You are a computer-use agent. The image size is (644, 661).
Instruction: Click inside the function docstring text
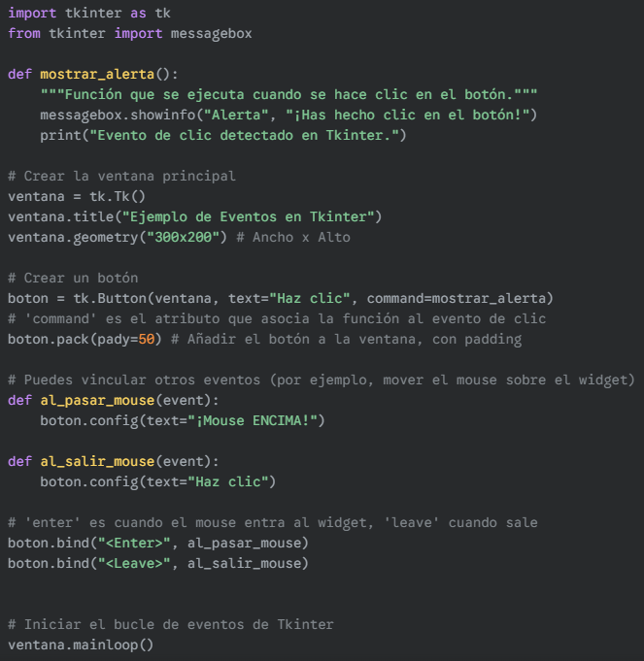tap(288, 94)
